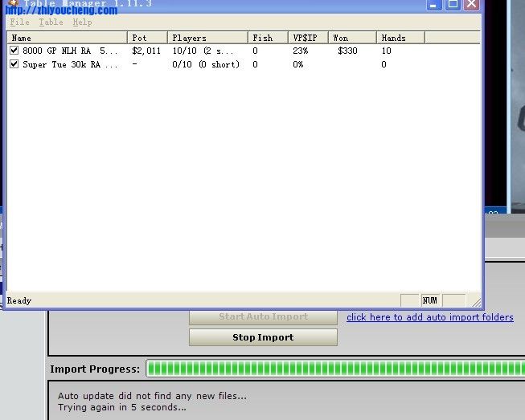The width and height of the screenshot is (525, 420).
Task: Open the File menu
Action: click(19, 22)
